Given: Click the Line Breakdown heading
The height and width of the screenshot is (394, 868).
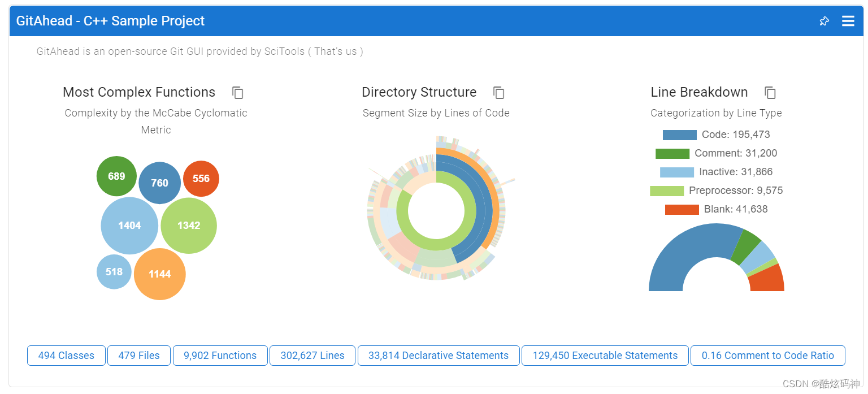Looking at the screenshot, I should 699,92.
